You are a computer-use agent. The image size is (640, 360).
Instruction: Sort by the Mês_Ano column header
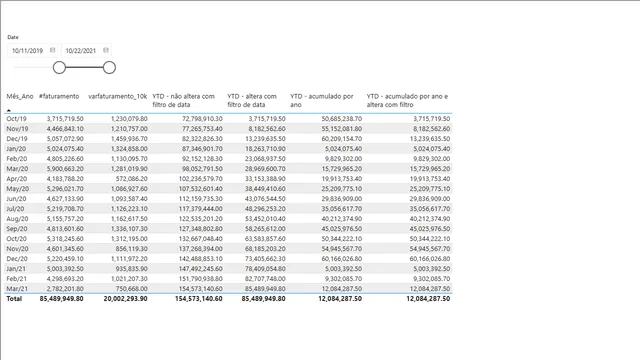tap(20, 96)
